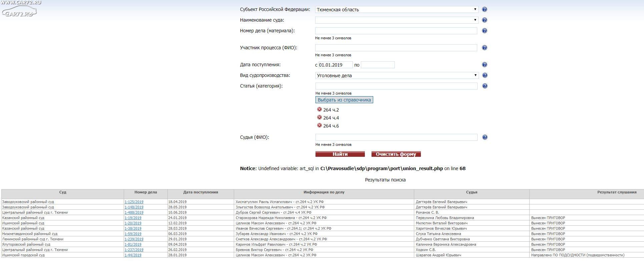Click the Дата поступления column header
Image resolution: width=644 pixels, height=269 pixels.
tap(200, 192)
